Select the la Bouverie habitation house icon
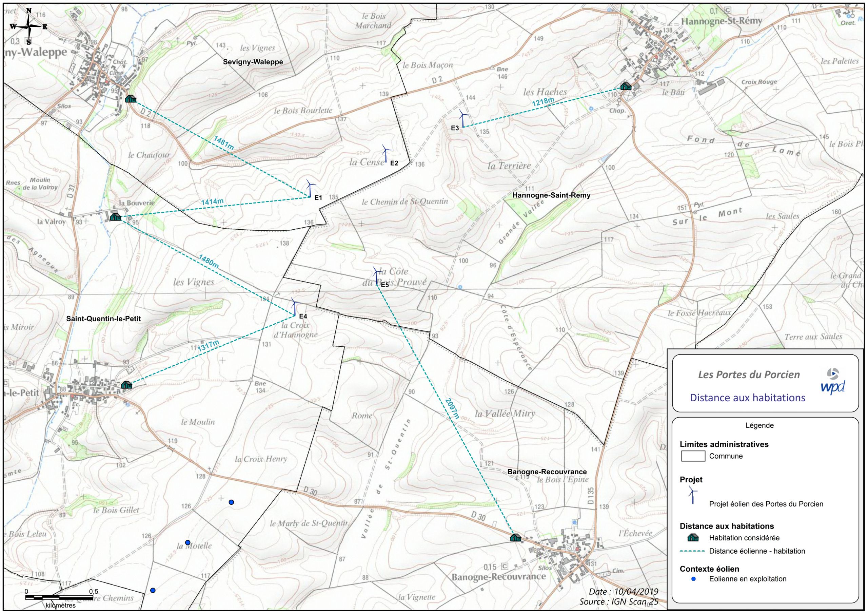Image resolution: width=868 pixels, height=614 pixels. [116, 217]
